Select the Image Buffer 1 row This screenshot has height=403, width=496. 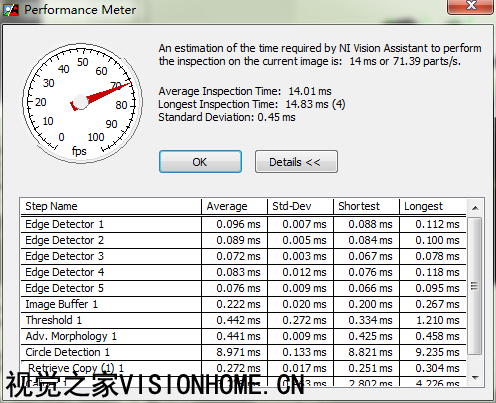(243, 304)
